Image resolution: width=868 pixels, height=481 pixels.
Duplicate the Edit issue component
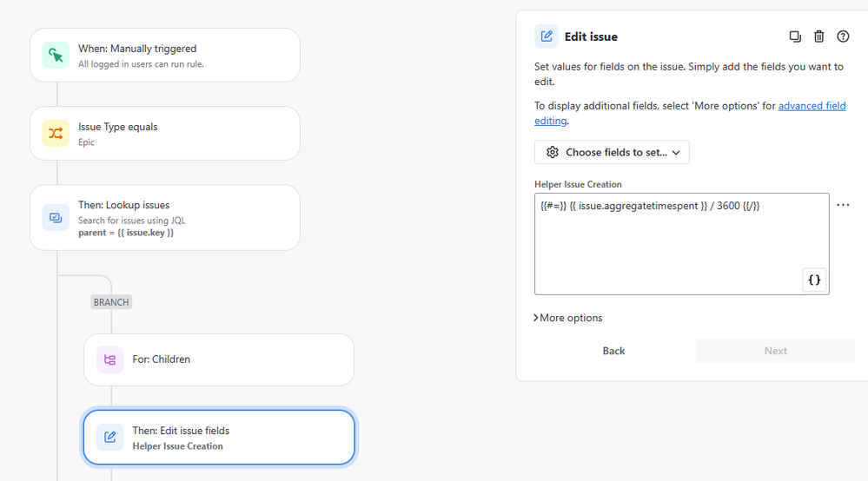(x=795, y=36)
